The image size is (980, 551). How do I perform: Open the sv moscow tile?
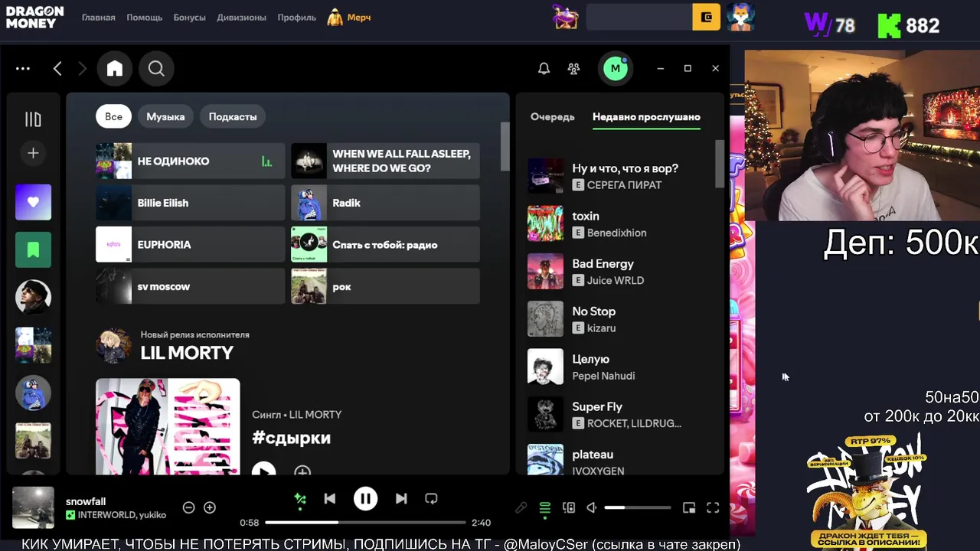(x=190, y=286)
